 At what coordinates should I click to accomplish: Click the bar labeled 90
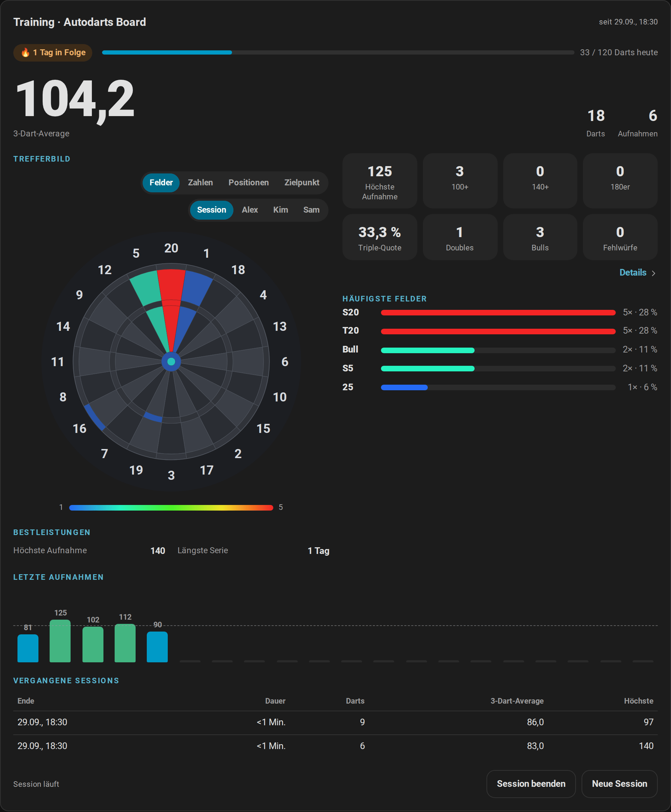pos(157,647)
